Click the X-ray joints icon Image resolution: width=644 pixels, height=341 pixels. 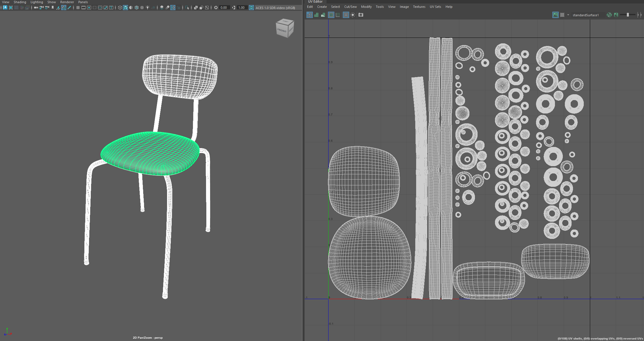(x=207, y=8)
